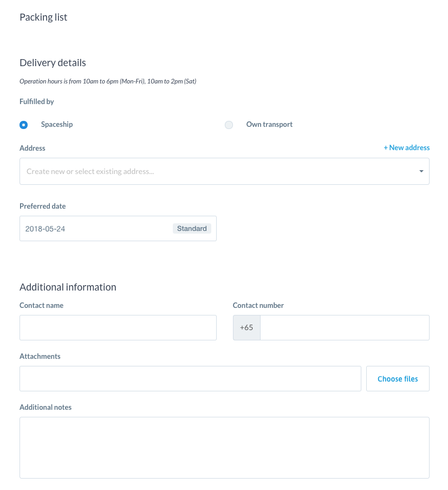Click the Contact number input box
The width and height of the screenshot is (448, 490).
[345, 327]
